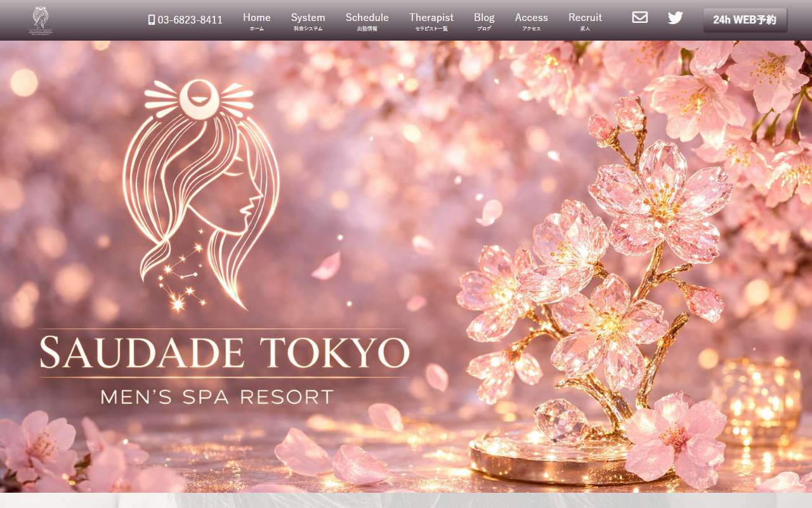Open the Access アクセス page
Screen dimensions: 812x508
click(x=531, y=20)
